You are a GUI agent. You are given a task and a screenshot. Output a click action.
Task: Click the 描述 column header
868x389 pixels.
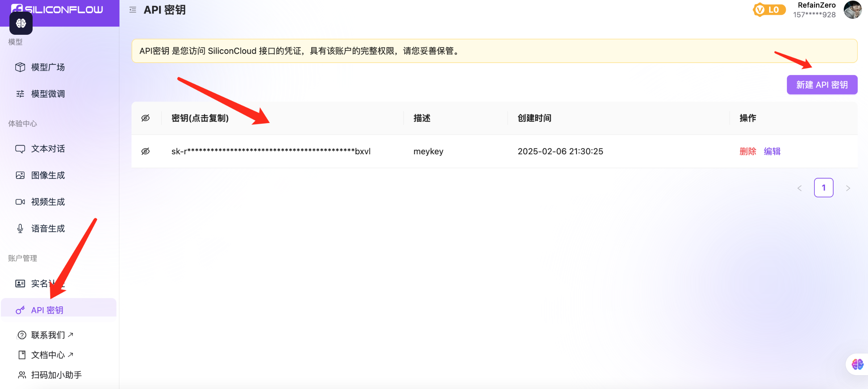[x=422, y=118]
